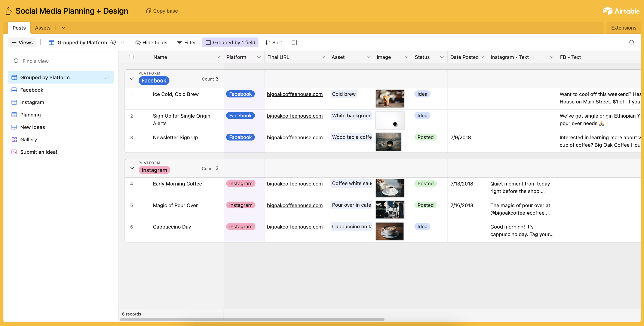Click the Filter lines icon
644x326 pixels.
179,43
